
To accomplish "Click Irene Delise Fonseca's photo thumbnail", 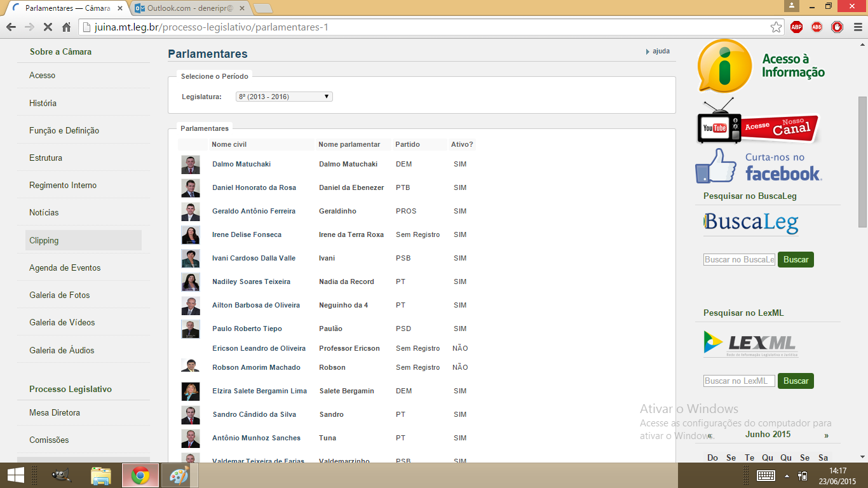I will point(190,235).
